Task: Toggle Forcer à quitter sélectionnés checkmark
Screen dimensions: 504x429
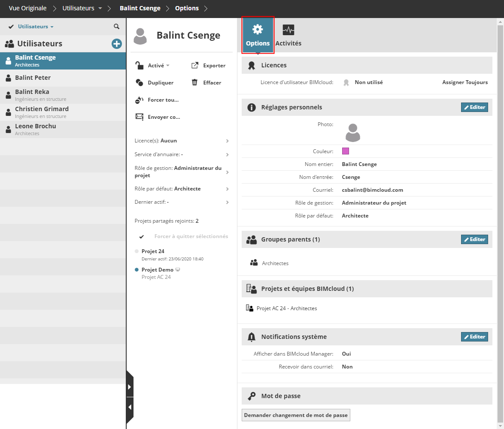Action: click(142, 236)
